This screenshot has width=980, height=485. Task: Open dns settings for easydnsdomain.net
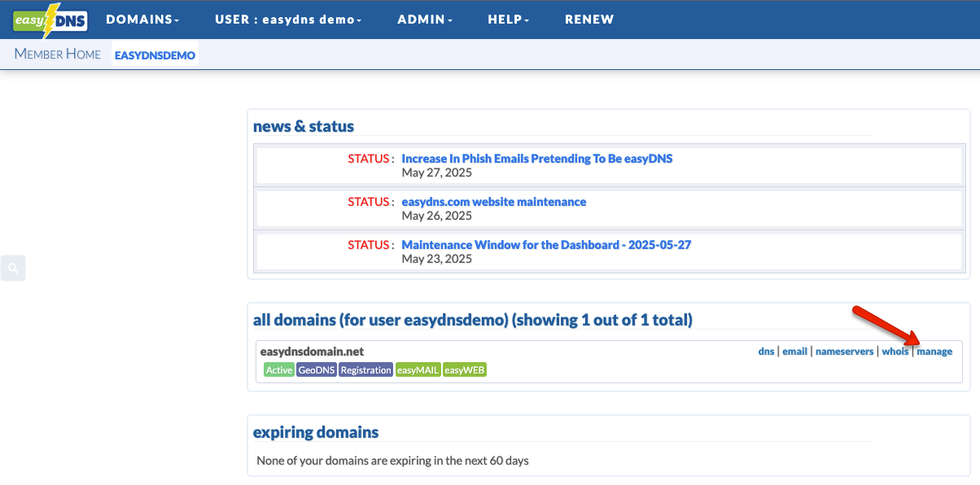[x=766, y=352]
